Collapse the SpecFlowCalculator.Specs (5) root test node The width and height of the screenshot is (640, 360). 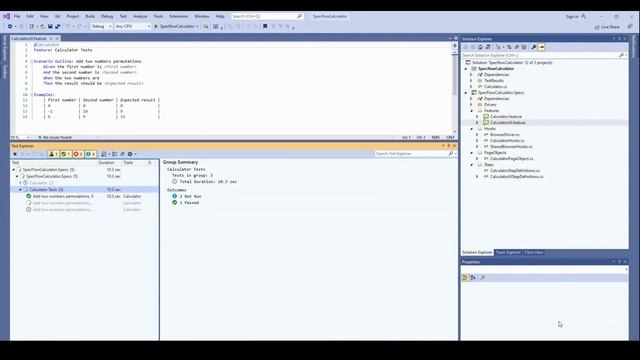(x=13, y=169)
